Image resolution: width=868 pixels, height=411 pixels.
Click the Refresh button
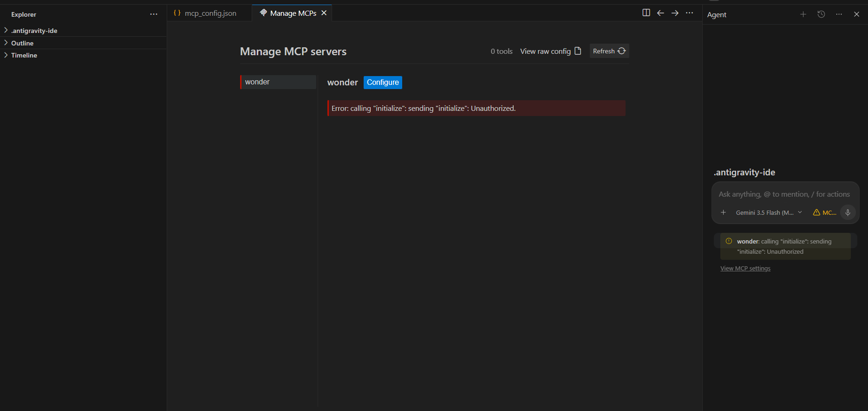coord(609,51)
